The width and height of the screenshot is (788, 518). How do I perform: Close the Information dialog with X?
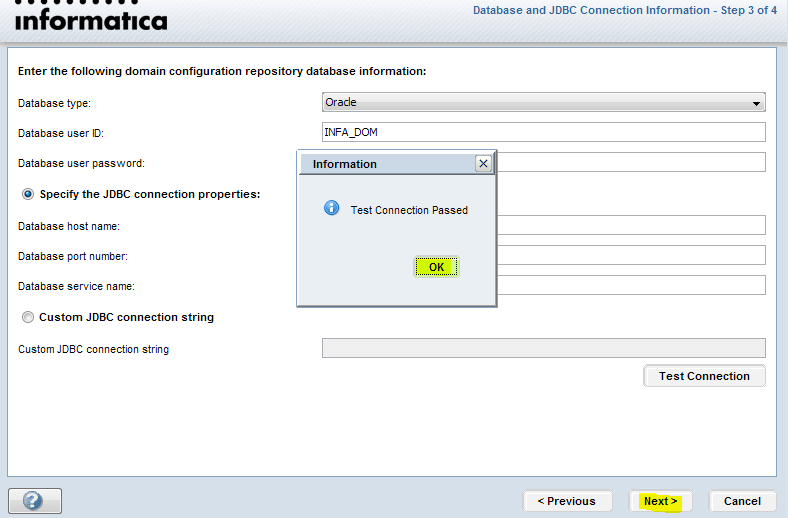pyautogui.click(x=483, y=164)
